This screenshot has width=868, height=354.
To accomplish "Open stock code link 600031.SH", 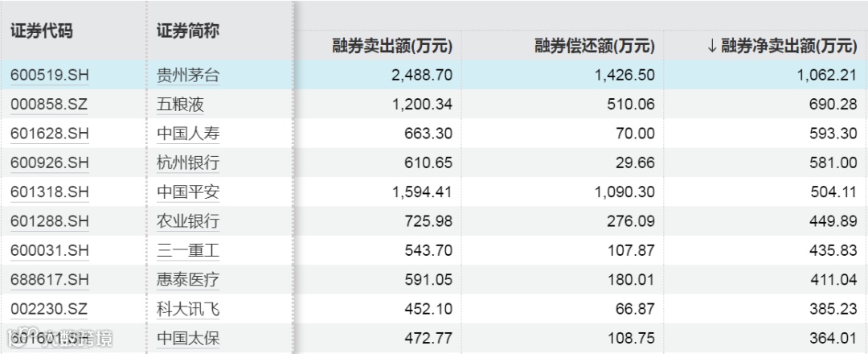I will pos(49,250).
